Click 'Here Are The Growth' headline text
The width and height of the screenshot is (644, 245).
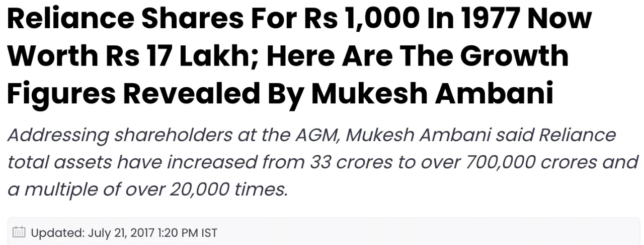pos(418,56)
